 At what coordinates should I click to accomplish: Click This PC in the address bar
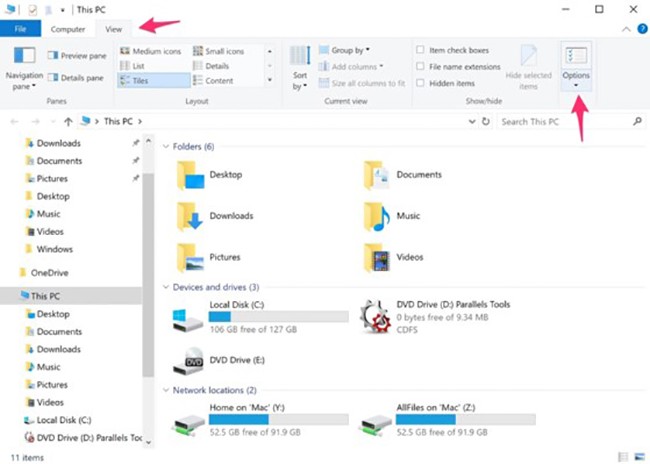point(118,121)
